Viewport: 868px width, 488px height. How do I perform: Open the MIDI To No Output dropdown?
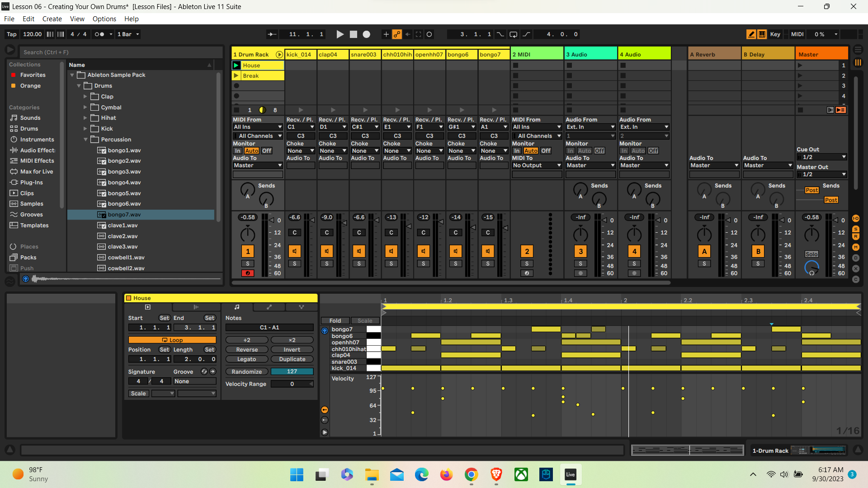coord(537,165)
